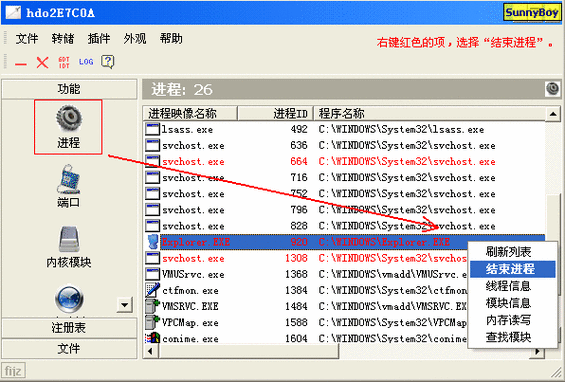Open the 注册表 sidebar section

[x=69, y=328]
